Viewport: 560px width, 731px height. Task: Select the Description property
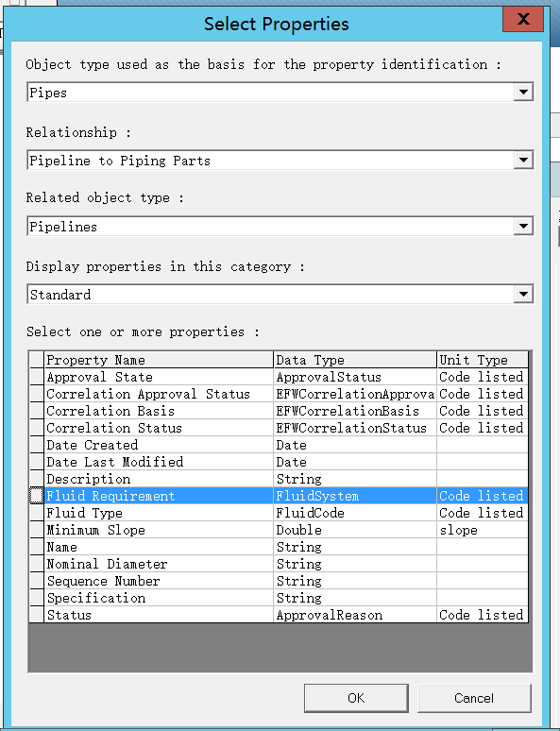pos(159,479)
